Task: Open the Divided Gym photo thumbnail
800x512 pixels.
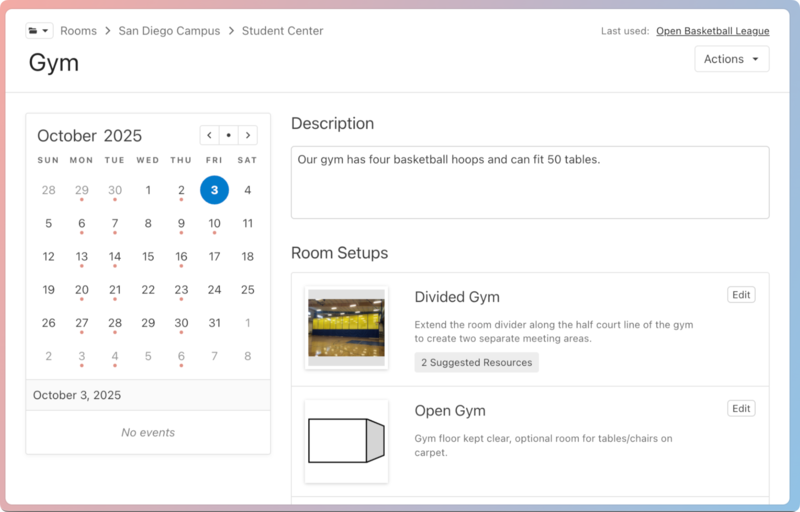Action: pos(346,327)
